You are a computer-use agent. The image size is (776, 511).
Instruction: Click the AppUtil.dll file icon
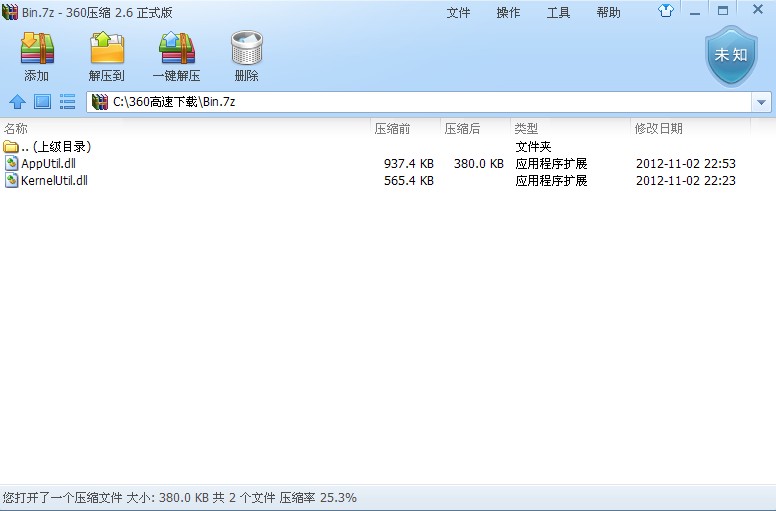(12, 163)
